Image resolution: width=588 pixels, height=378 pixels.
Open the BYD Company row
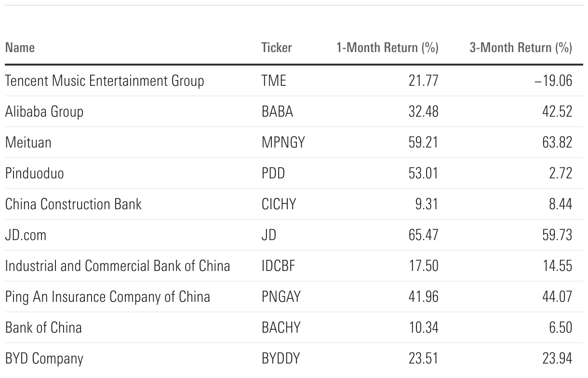tap(44, 358)
